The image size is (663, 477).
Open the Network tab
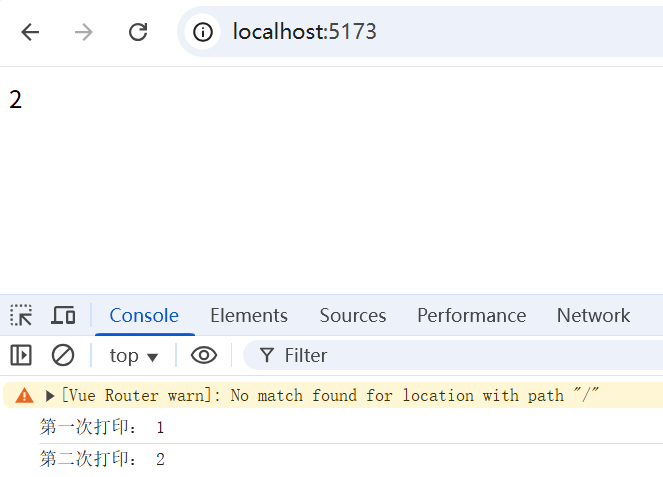point(593,315)
